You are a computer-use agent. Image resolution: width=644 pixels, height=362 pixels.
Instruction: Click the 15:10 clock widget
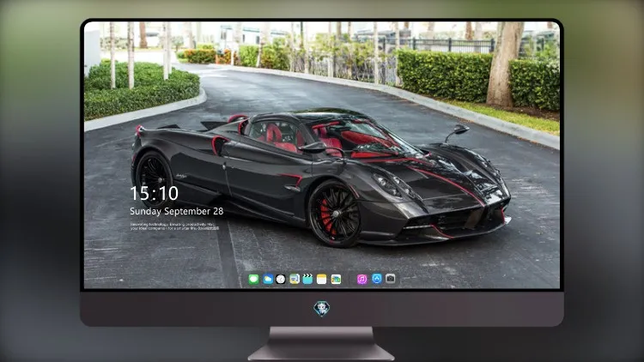[154, 193]
